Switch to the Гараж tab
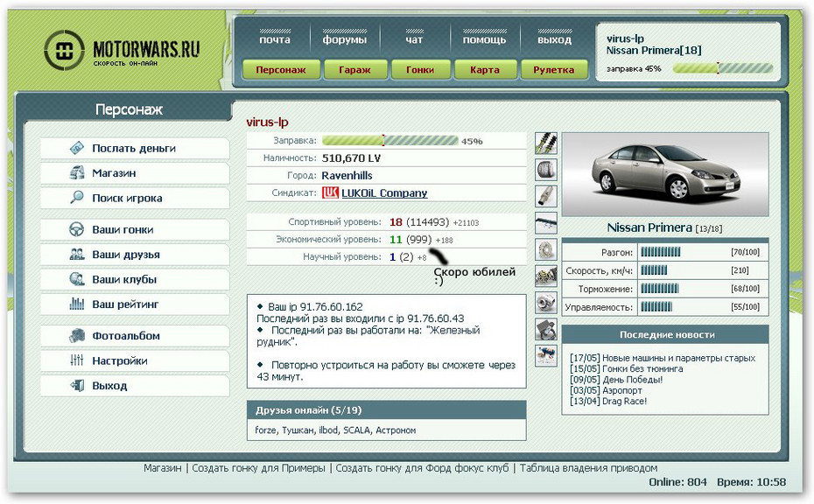Viewport: 814px width, 504px height. coord(355,69)
